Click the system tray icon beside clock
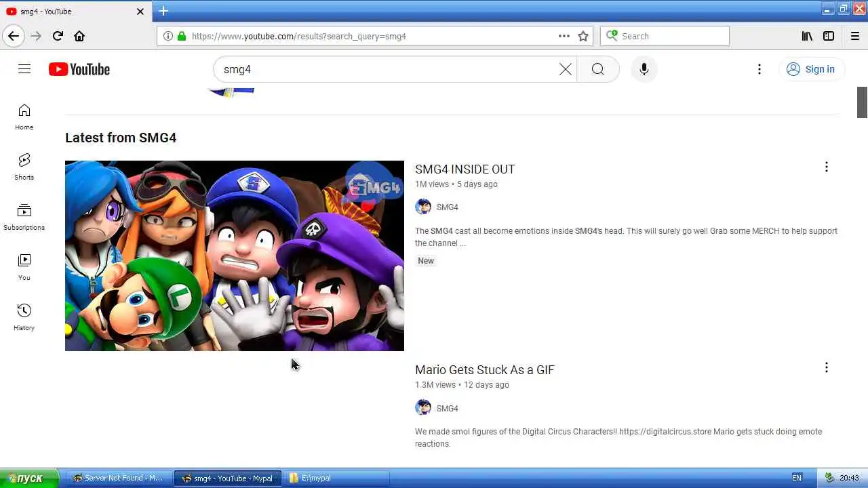This screenshot has width=868, height=488. point(829,478)
